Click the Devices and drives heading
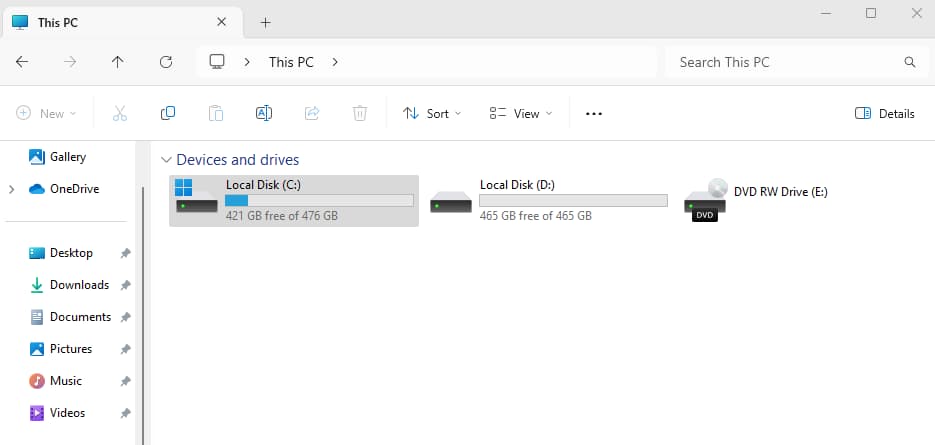 point(238,160)
